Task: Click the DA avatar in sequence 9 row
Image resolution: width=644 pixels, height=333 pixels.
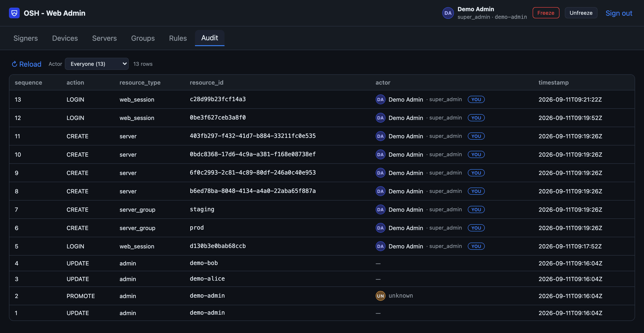Action: [380, 173]
